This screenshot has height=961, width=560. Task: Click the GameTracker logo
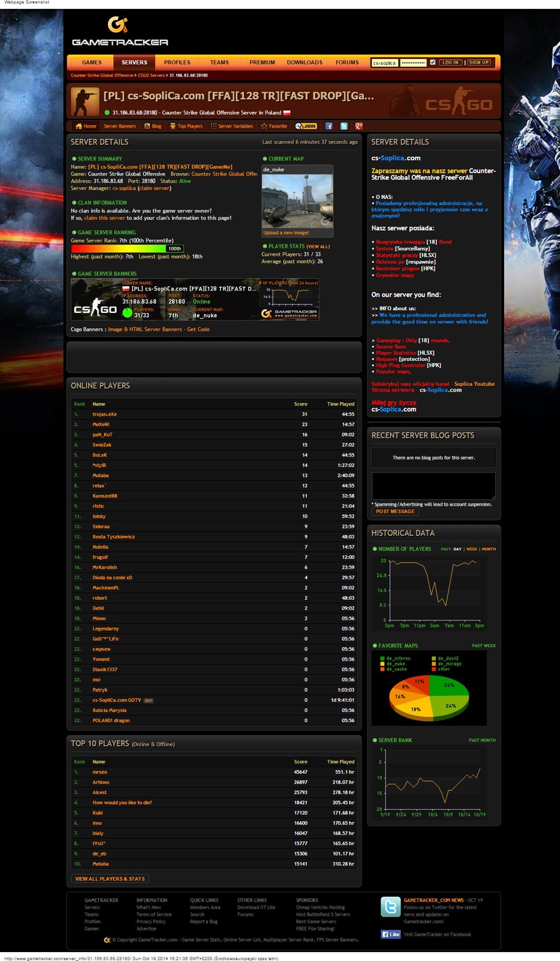[x=120, y=31]
